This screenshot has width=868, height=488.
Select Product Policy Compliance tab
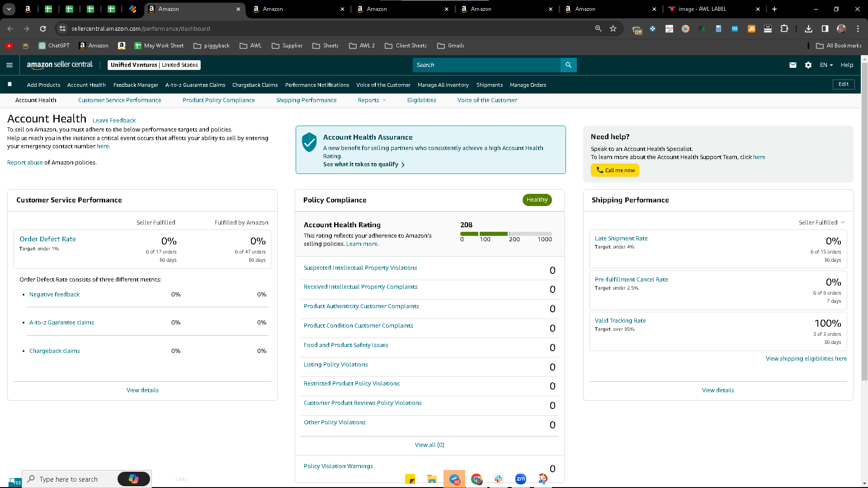click(x=219, y=100)
